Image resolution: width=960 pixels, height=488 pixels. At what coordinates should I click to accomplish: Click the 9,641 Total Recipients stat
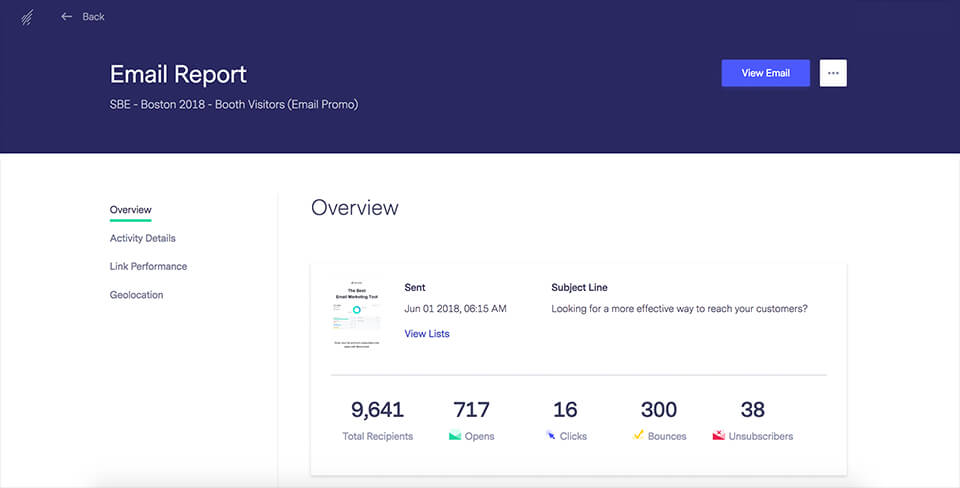click(x=377, y=410)
